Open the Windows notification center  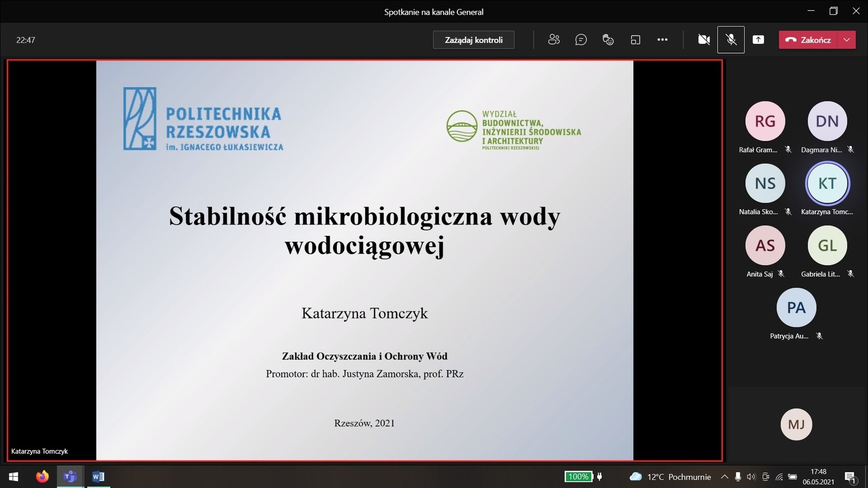tap(850, 477)
